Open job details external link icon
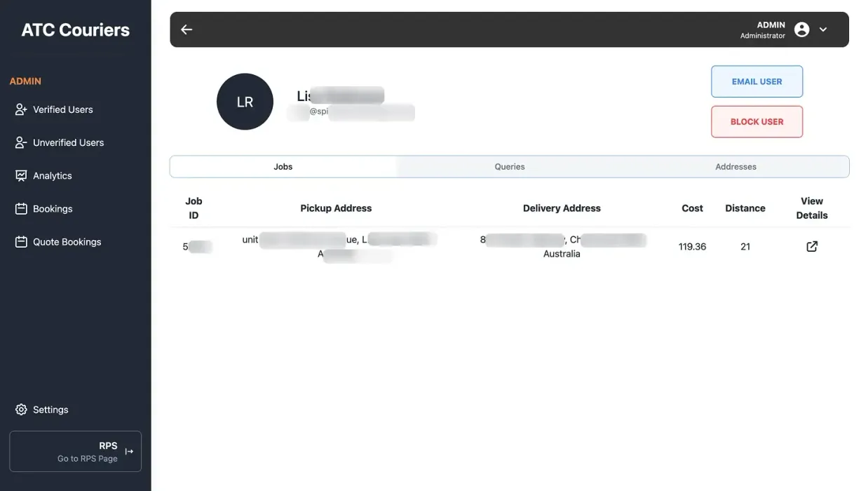 tap(812, 246)
